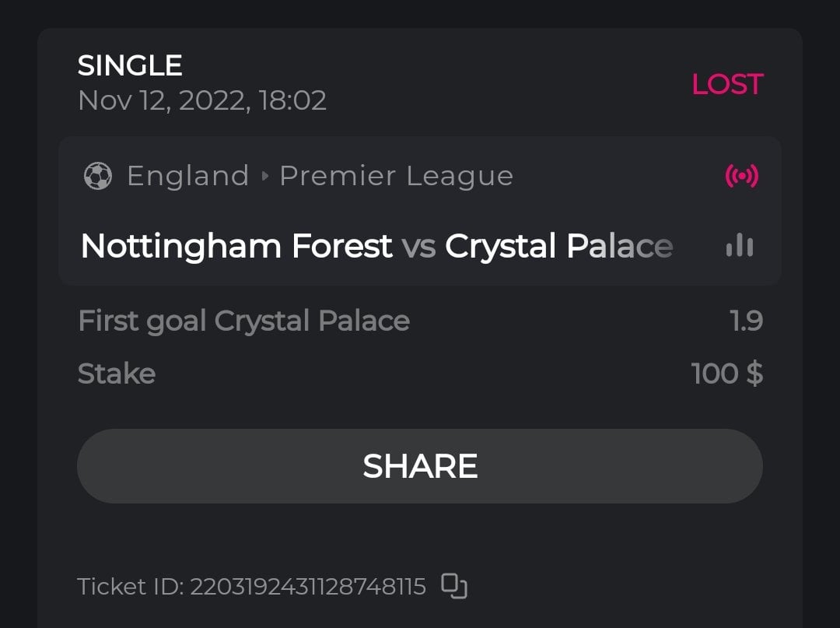The height and width of the screenshot is (628, 840).
Task: Click the soccer ball sport icon
Action: click(x=97, y=176)
